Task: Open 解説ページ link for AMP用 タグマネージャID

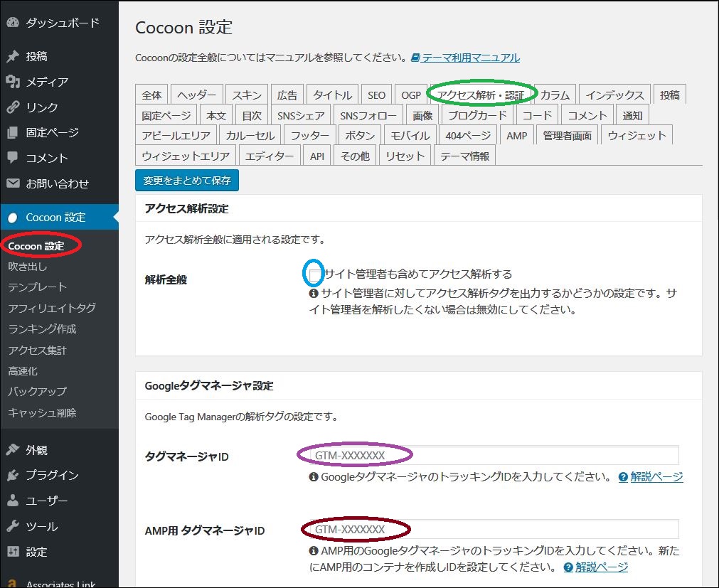Action: pyautogui.click(x=602, y=567)
